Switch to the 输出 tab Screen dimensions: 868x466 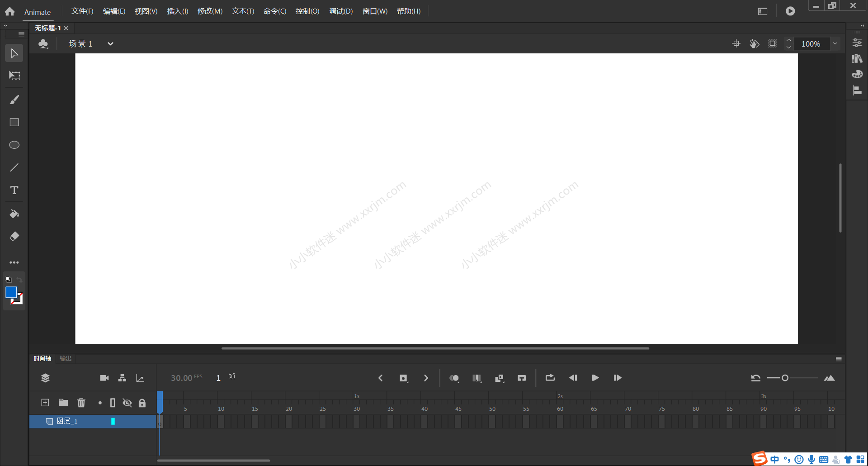click(66, 358)
